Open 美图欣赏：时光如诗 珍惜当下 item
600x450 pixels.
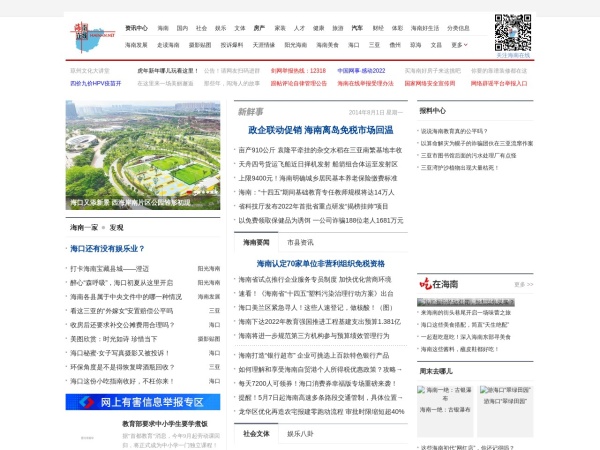click(x=113, y=339)
